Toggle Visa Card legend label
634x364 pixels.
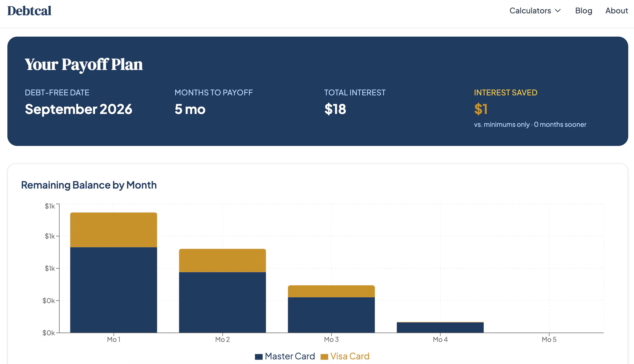[x=350, y=356]
